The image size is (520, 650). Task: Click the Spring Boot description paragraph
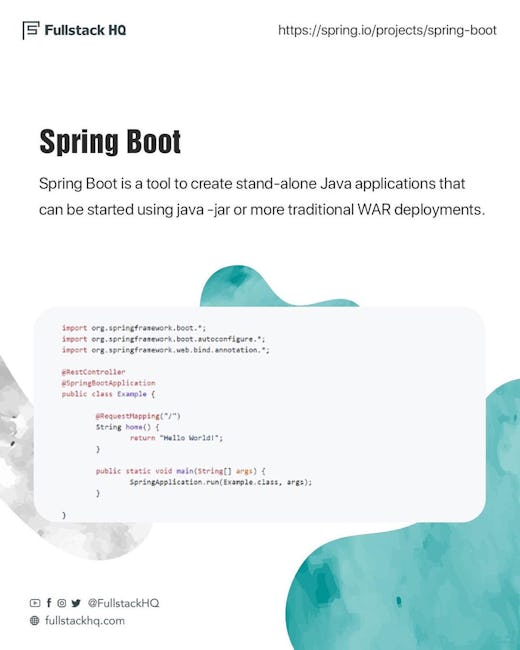coord(262,196)
